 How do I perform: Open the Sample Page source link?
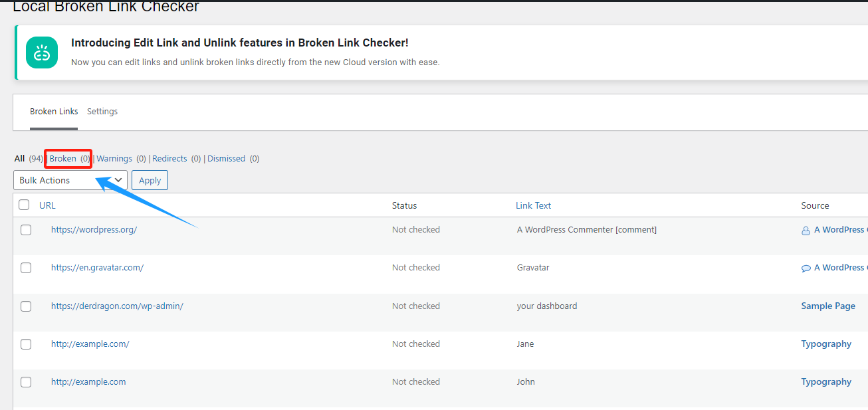(827, 306)
